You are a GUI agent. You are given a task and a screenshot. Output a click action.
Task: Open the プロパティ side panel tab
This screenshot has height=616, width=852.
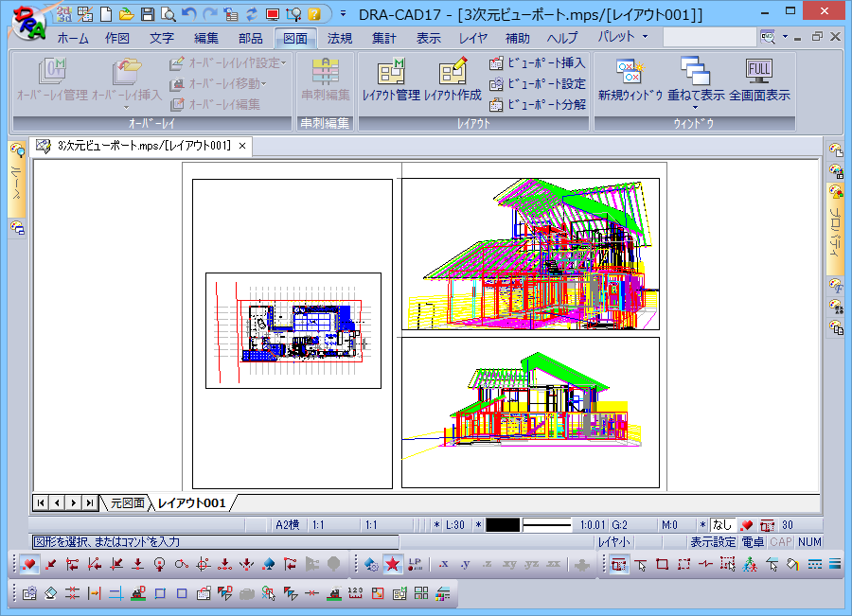835,229
